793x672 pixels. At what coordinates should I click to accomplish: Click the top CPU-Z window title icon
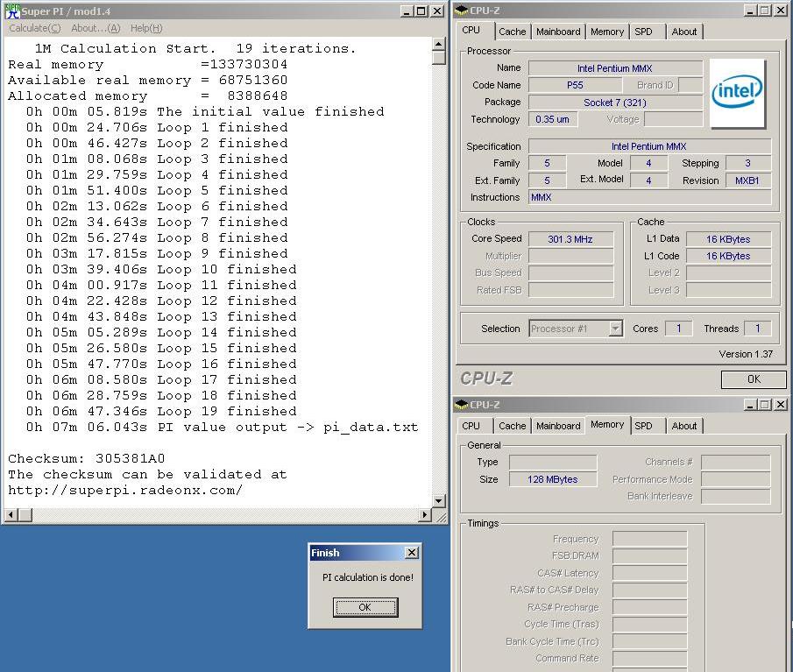point(461,11)
